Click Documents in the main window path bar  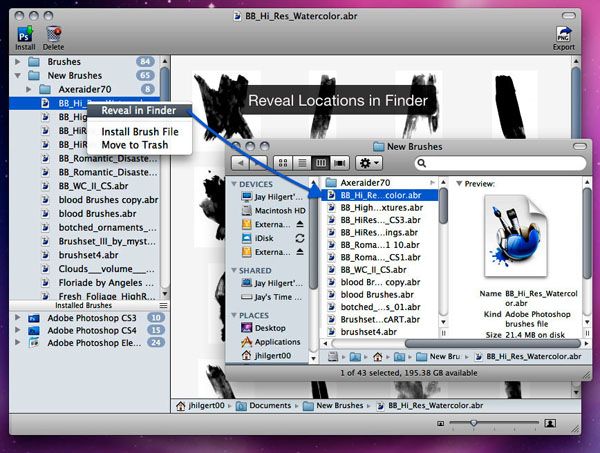click(264, 406)
